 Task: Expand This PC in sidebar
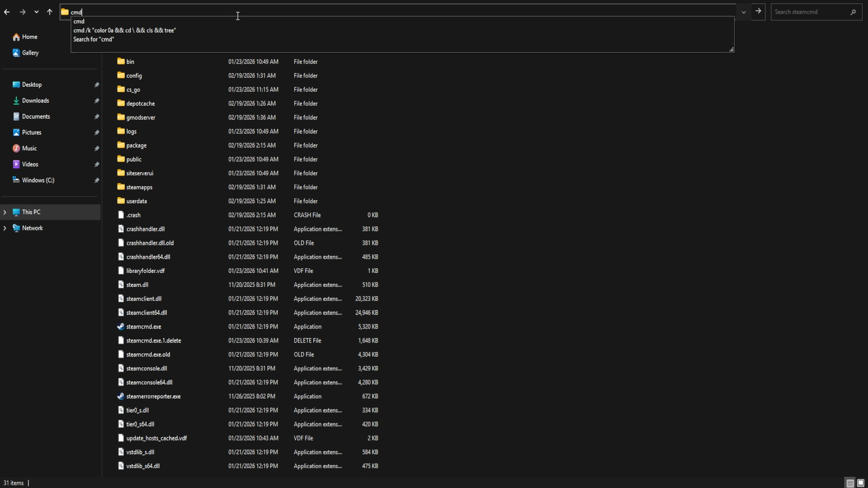(5, 212)
